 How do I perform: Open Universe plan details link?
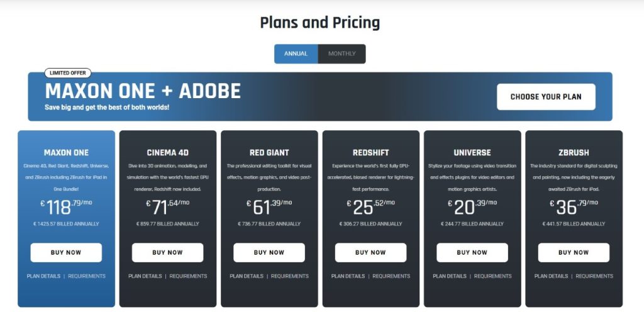[449, 276]
